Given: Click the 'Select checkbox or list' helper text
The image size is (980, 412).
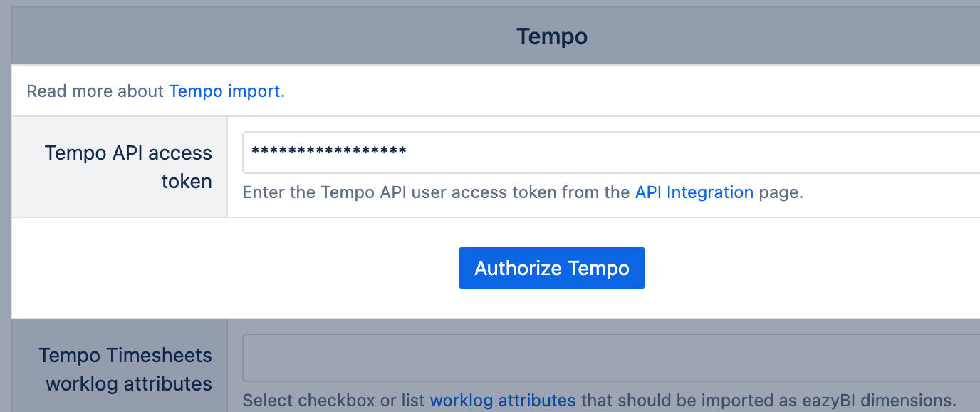Looking at the screenshot, I should 334,400.
